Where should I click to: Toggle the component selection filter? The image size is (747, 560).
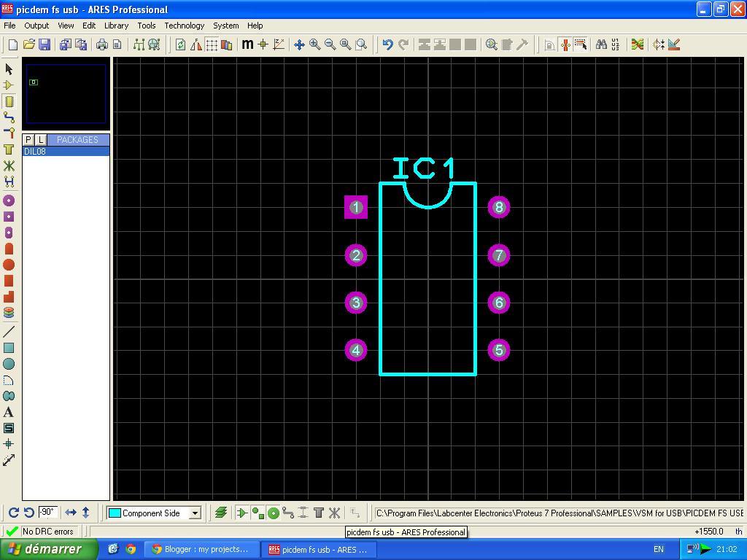(x=242, y=513)
